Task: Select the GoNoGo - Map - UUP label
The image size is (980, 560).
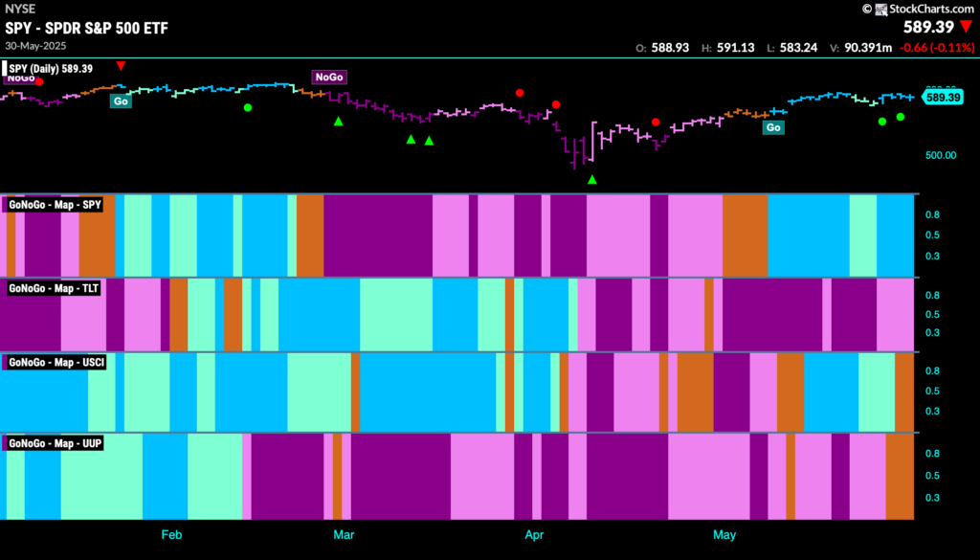Action: (55, 443)
